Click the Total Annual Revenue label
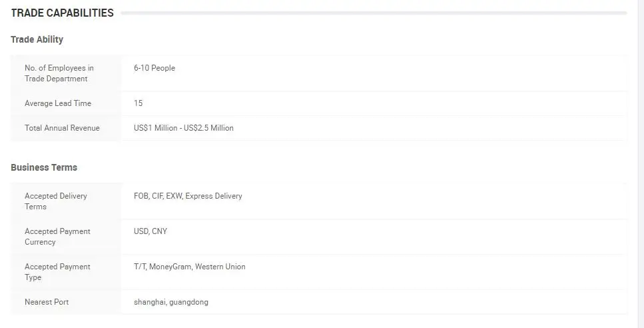 (x=62, y=128)
